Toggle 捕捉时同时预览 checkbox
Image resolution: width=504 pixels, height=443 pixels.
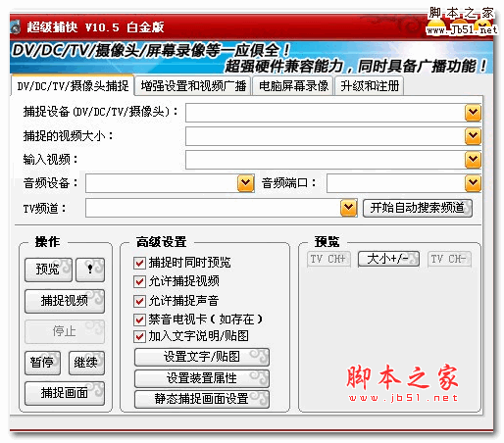coord(139,263)
